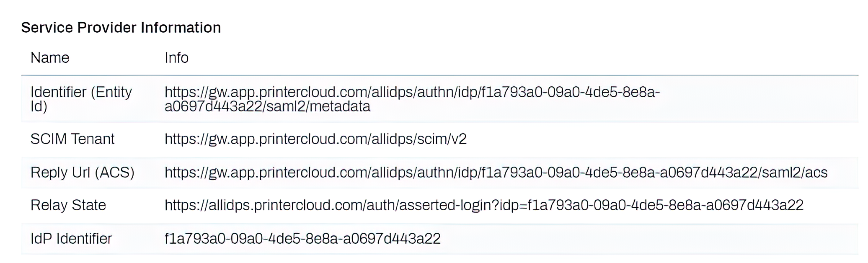868x263 pixels.
Task: Click the Service Provider Information heading
Action: 121,28
